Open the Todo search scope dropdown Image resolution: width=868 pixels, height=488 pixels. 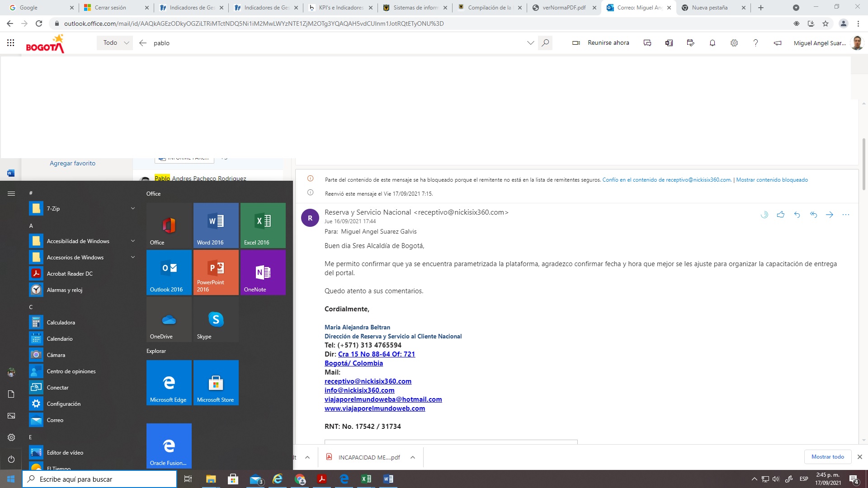pyautogui.click(x=116, y=43)
